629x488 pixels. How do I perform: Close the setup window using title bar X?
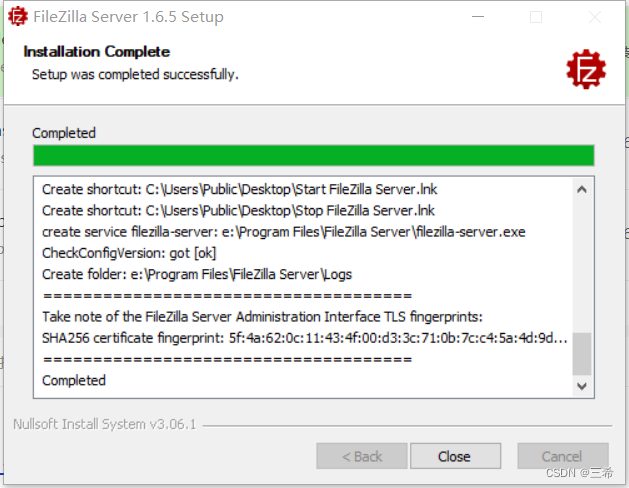595,17
